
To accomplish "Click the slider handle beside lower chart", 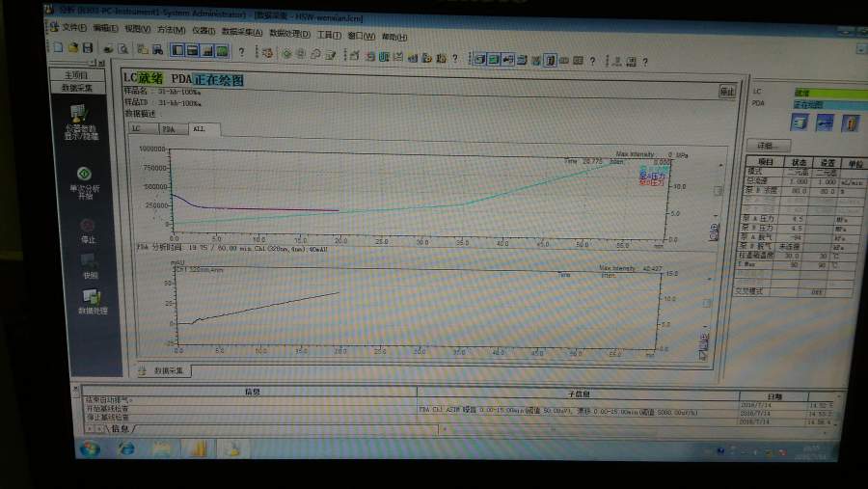I will (x=707, y=303).
